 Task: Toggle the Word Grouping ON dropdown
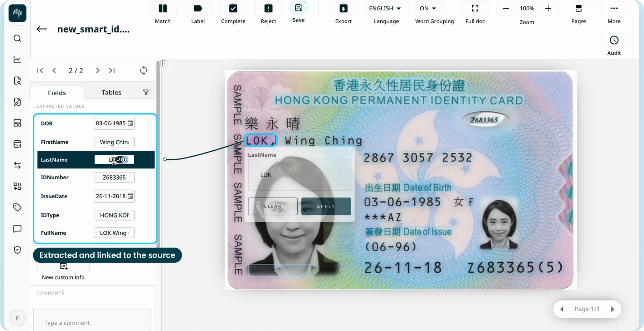coord(429,8)
